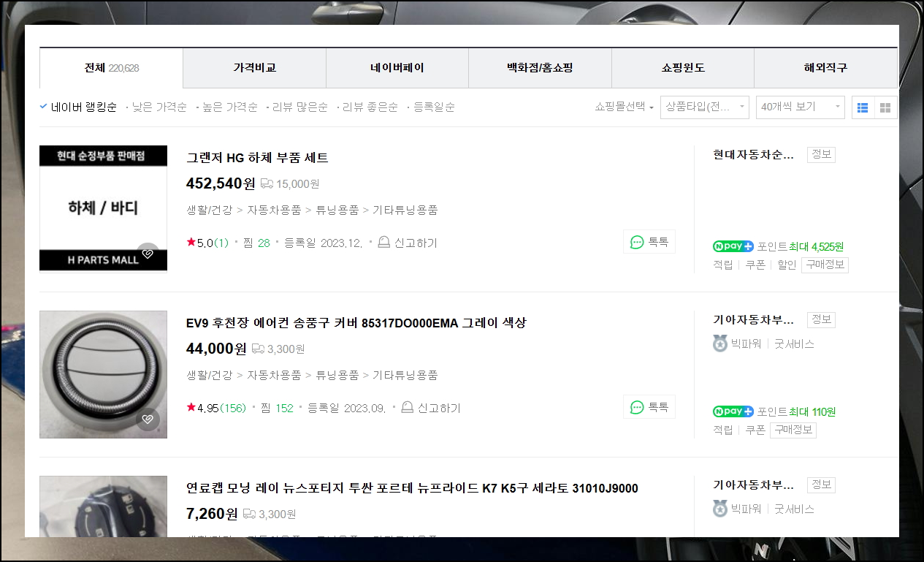Click 포인트 최대 4,525원 text

coord(801,246)
